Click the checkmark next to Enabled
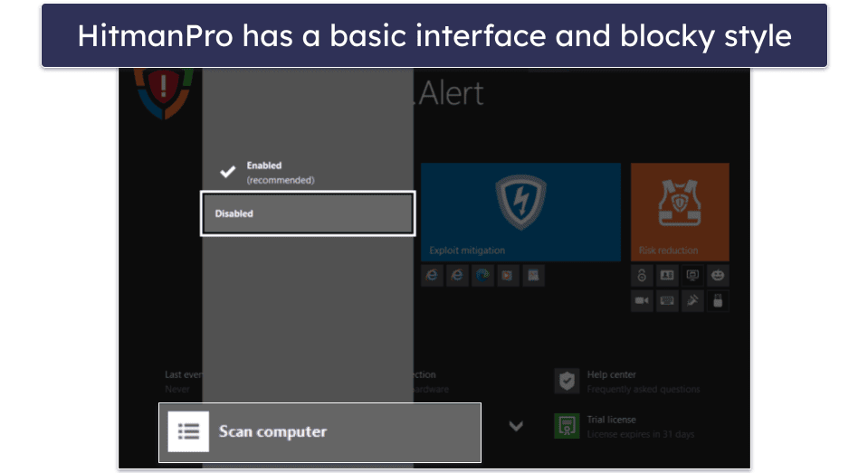 [x=227, y=172]
